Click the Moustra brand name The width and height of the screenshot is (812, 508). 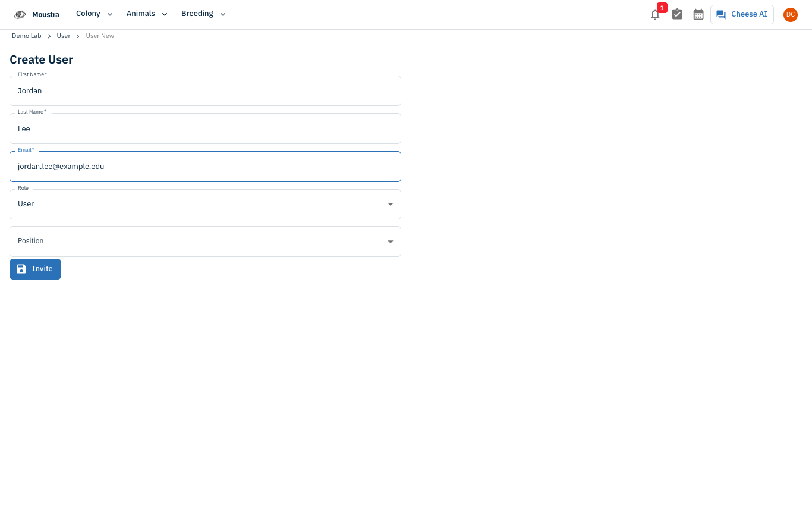click(x=46, y=14)
